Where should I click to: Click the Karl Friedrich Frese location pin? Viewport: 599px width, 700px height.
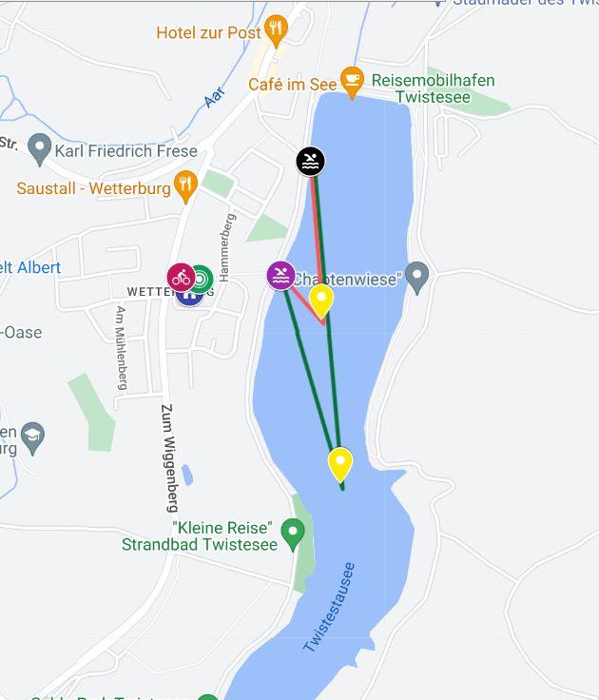point(39,149)
